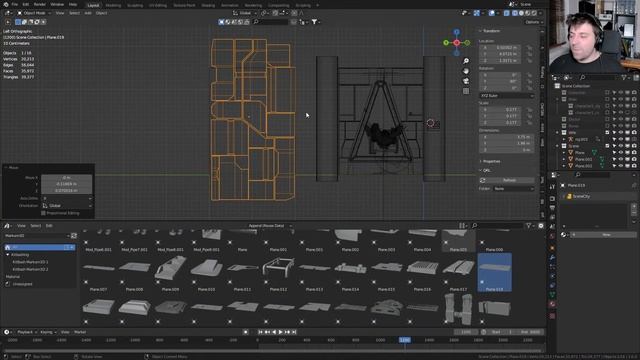Click the asset browser editor type icon
640x360 pixels.
[x=7, y=226]
